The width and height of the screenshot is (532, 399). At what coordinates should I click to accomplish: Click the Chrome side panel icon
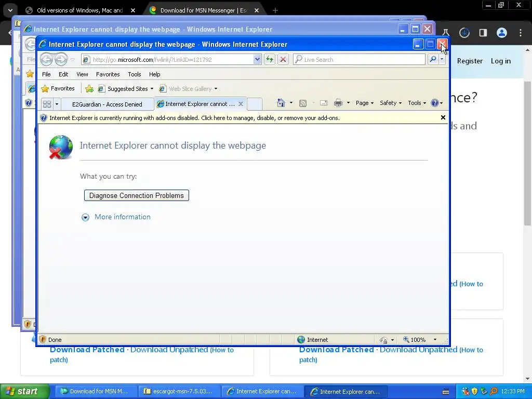coord(483,33)
